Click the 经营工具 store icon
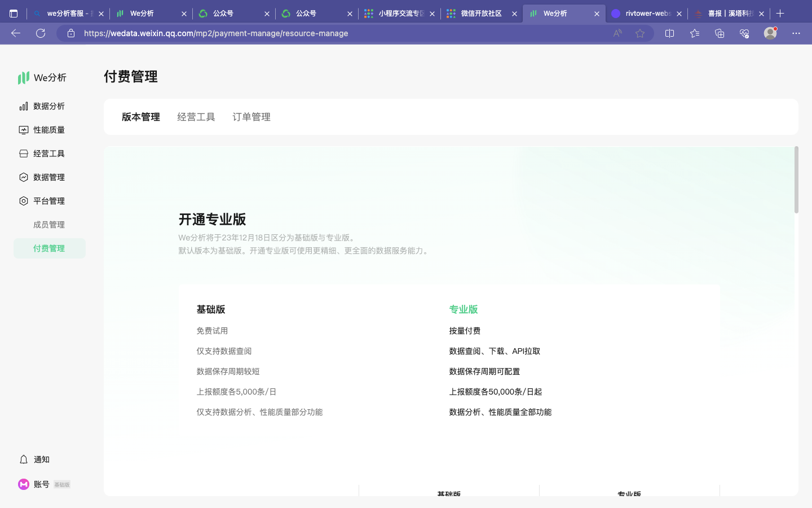The image size is (812, 508). (x=24, y=154)
